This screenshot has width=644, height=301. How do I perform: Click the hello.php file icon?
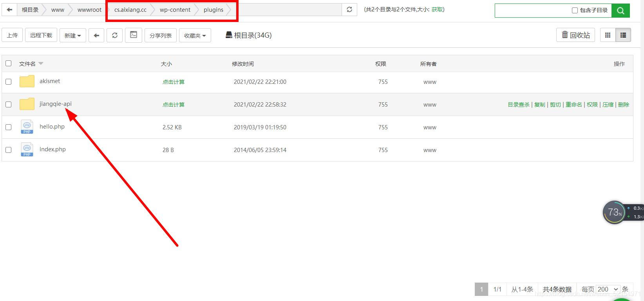(x=27, y=127)
